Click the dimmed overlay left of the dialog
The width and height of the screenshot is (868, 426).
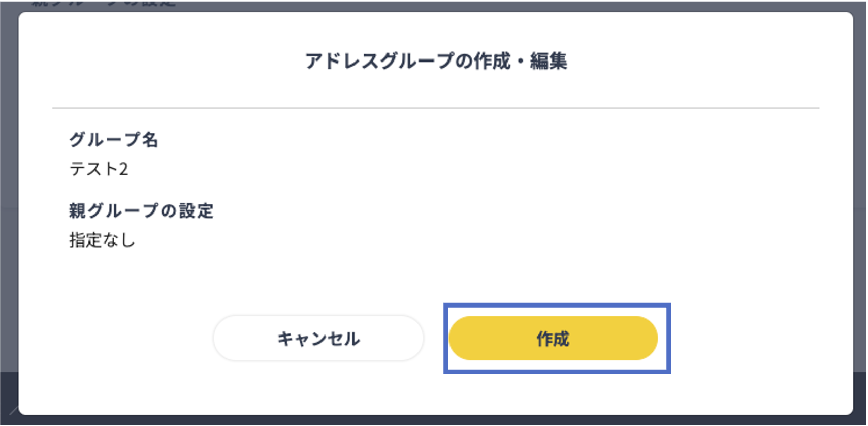tap(9, 127)
